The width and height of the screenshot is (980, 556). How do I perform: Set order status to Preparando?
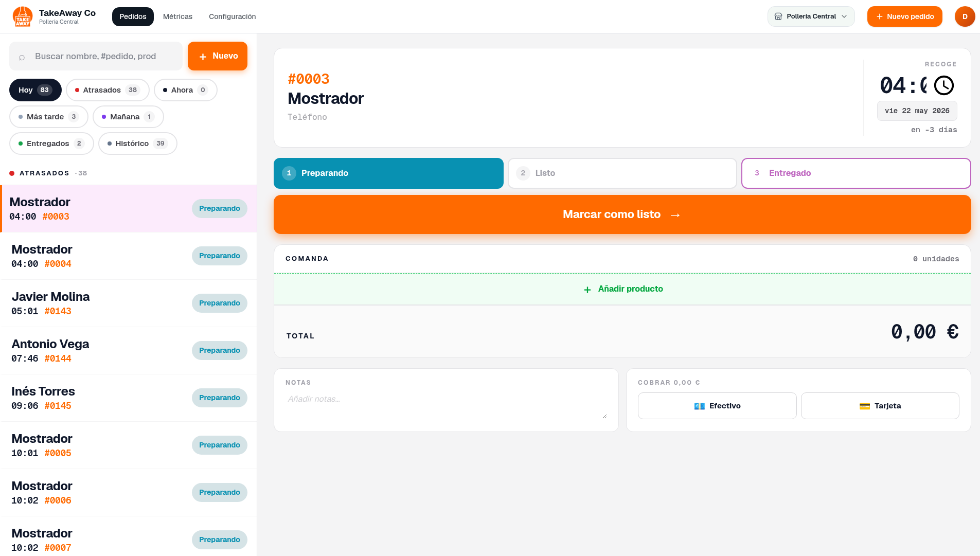388,173
